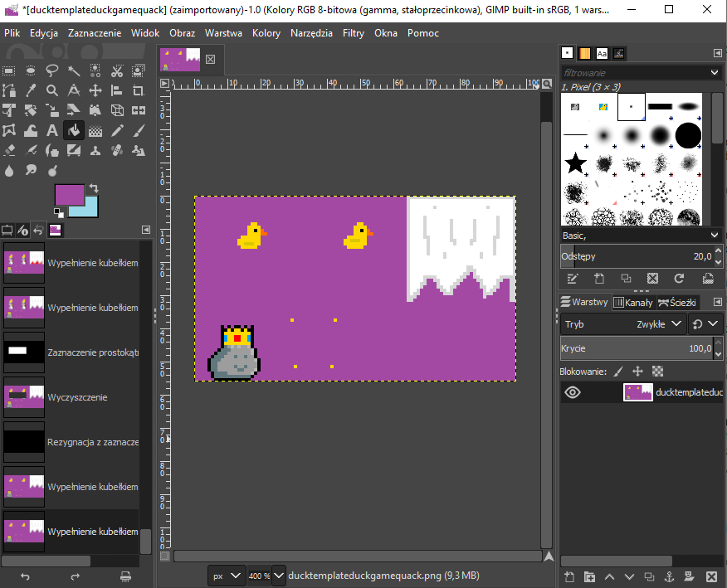Select the Scissors Select tool

(x=117, y=70)
